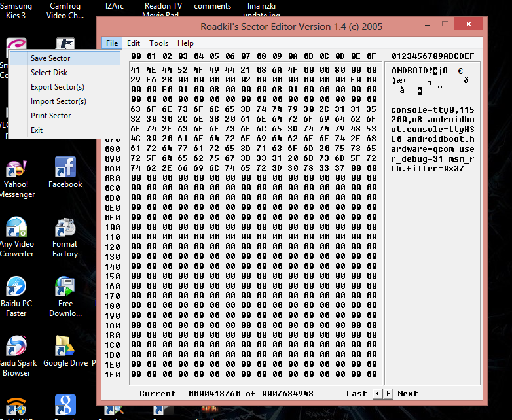The height and width of the screenshot is (420, 512).
Task: Click ASCII line ardware=qcom use
Action: pyautogui.click(x=433, y=149)
